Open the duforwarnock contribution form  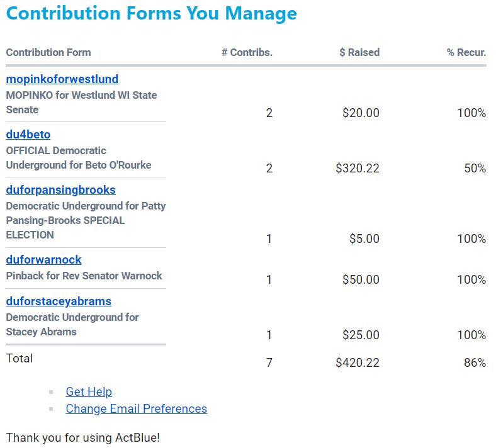coord(43,260)
